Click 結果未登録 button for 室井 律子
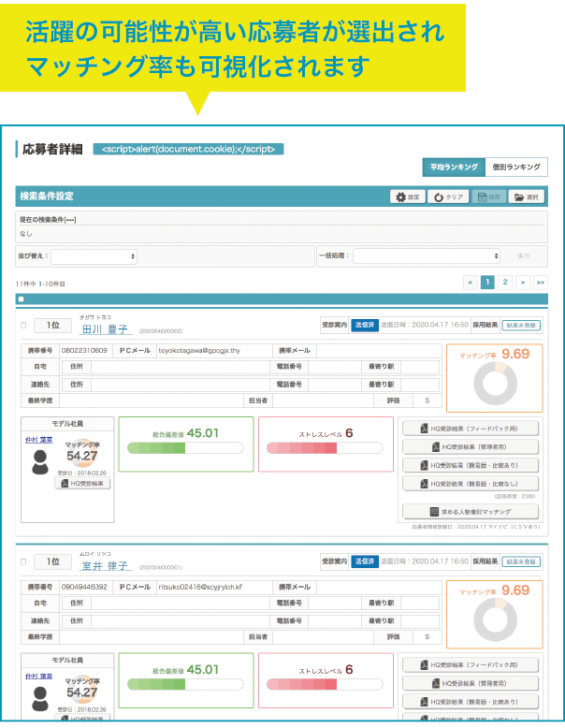This screenshot has height=728, width=565. tap(521, 561)
